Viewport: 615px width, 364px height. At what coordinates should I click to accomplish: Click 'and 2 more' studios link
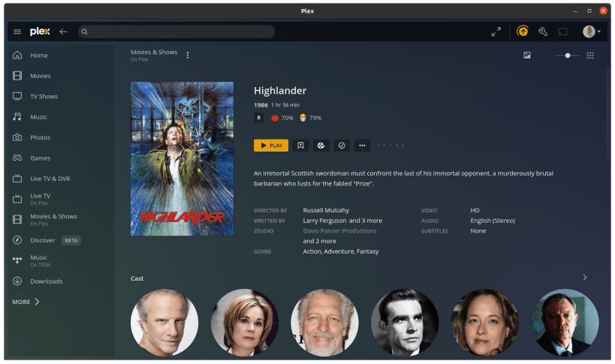point(319,241)
